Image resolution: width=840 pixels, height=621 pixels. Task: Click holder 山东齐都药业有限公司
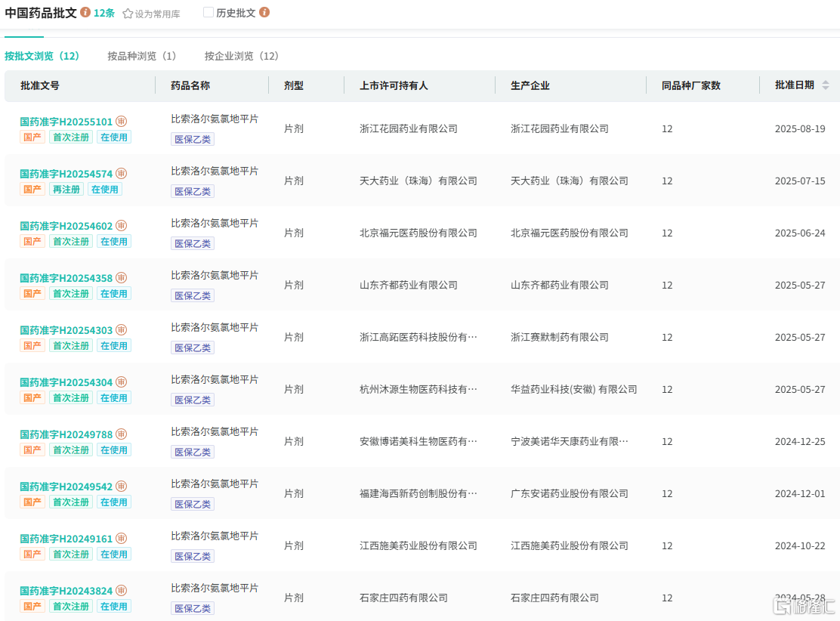tap(409, 285)
